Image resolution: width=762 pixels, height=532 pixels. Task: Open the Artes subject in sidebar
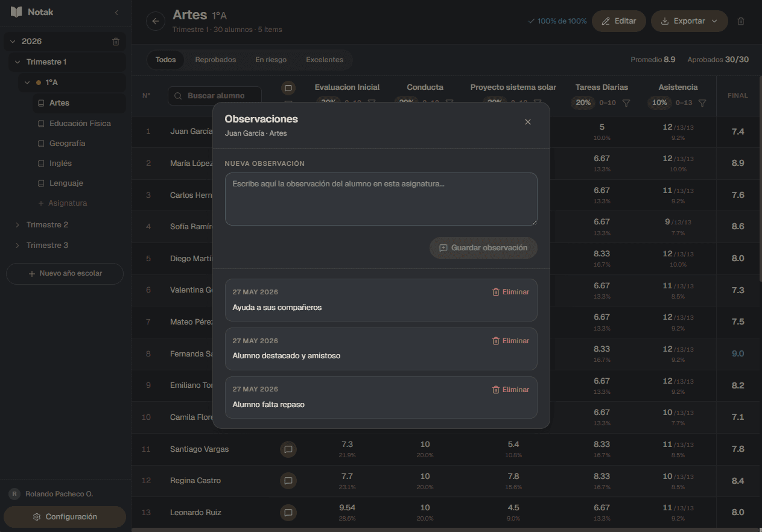click(x=80, y=103)
